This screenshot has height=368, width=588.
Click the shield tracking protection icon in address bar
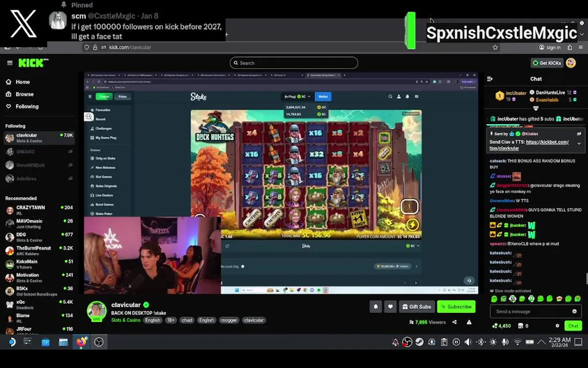pyautogui.click(x=87, y=48)
